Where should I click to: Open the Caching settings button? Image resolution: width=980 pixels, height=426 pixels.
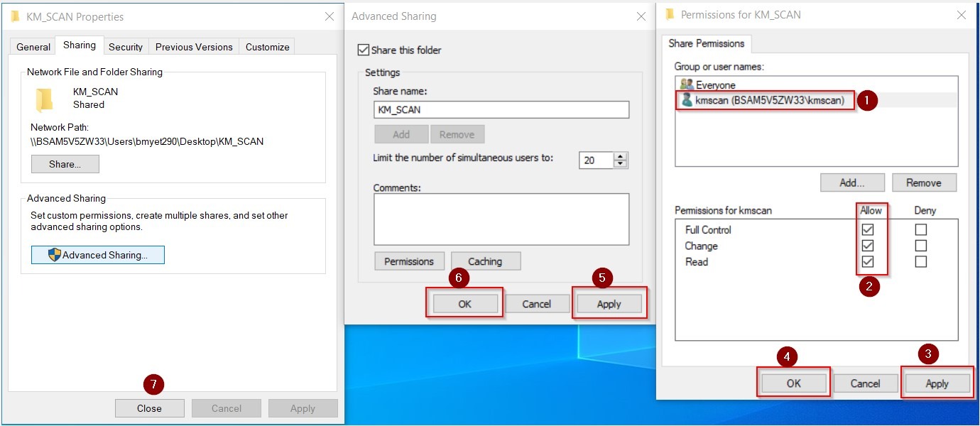485,261
